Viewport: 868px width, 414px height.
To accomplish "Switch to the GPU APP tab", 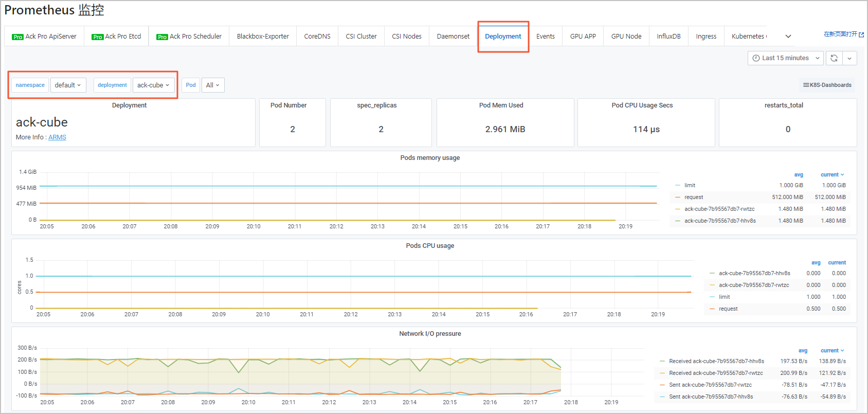I will [x=583, y=37].
